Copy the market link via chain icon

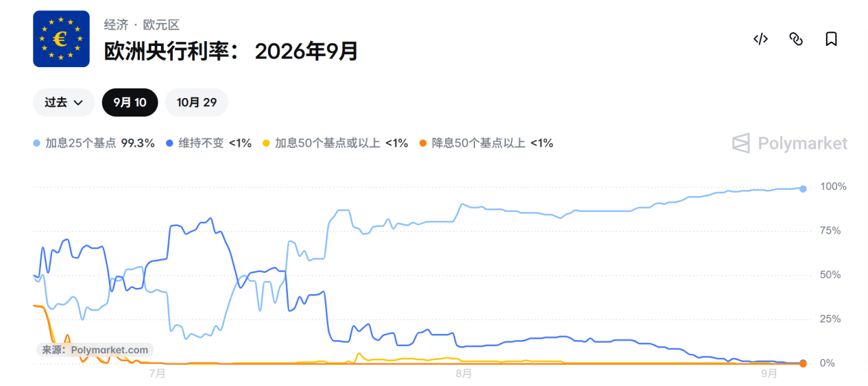coord(796,39)
